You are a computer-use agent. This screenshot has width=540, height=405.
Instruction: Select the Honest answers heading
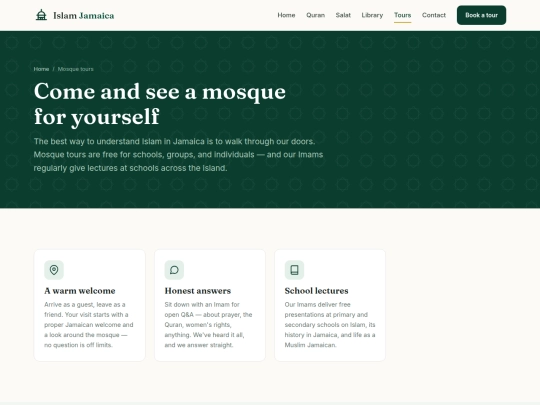tap(198, 291)
